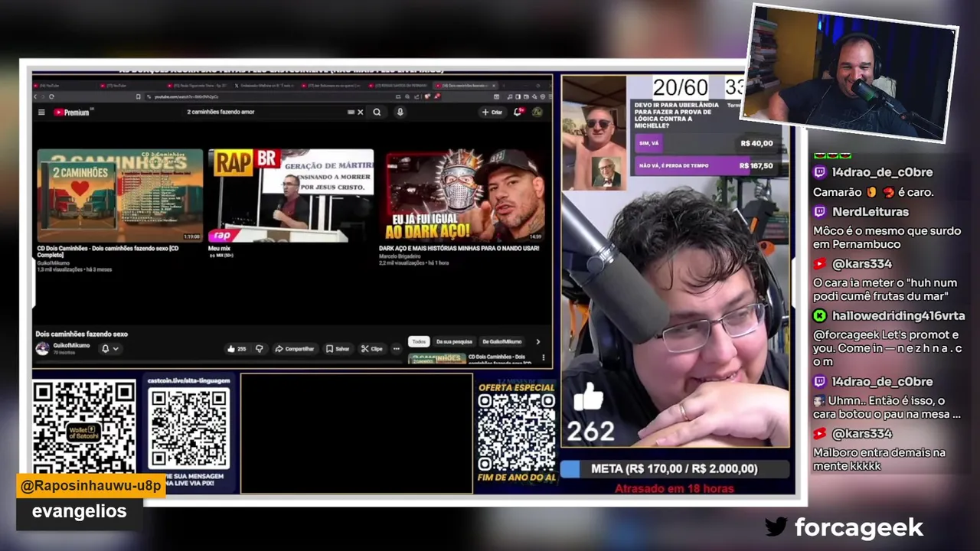Select the active 'Dois caminhões fazendo' browser tab
This screenshot has width=980, height=551.
(x=463, y=86)
